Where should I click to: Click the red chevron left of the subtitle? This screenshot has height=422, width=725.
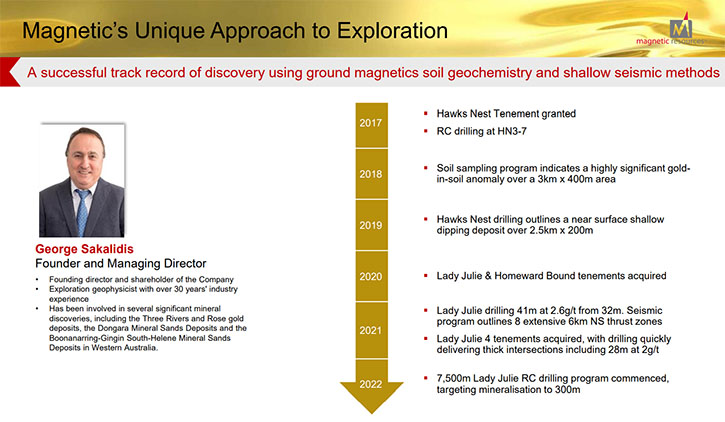click(x=10, y=72)
